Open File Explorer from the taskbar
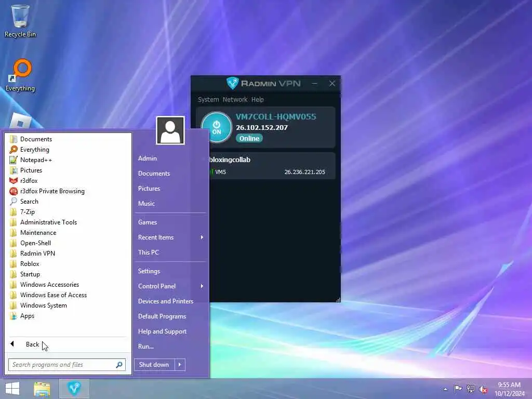The width and height of the screenshot is (532, 399). [x=42, y=389]
